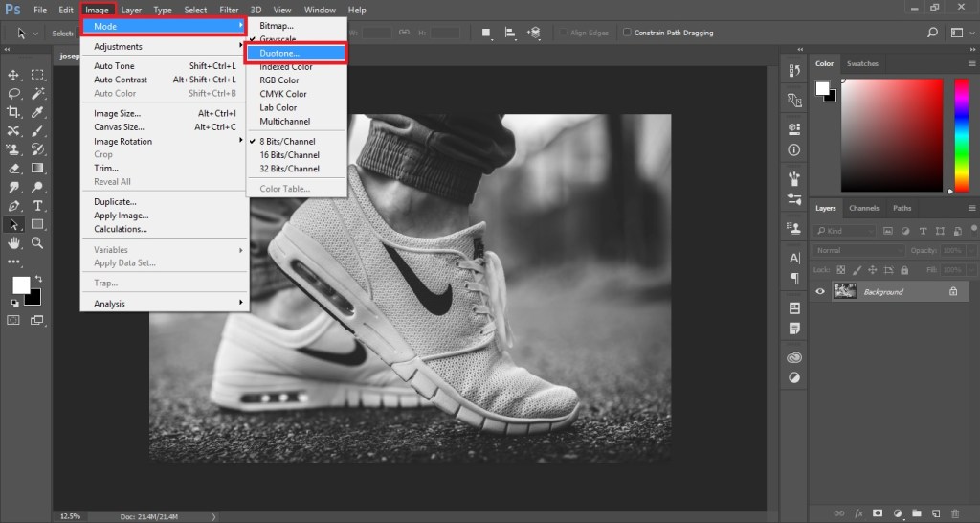This screenshot has width=980, height=523.
Task: Select the Brush tool
Action: tap(37, 130)
